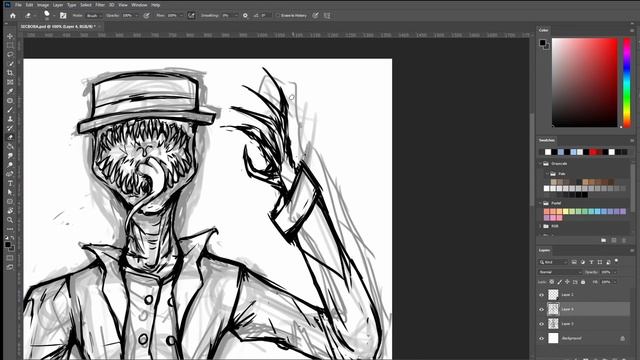Image resolution: width=640 pixels, height=360 pixels.
Task: Open the Kind filter dropdown in Layers
Action: (x=553, y=262)
